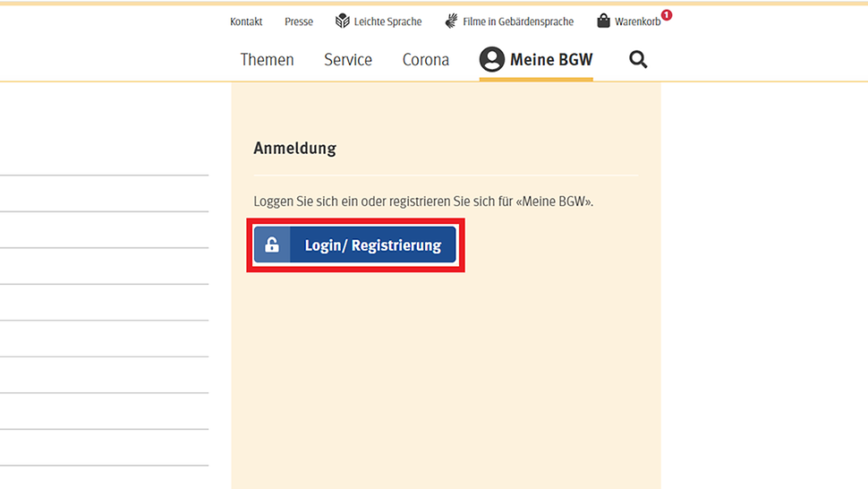The image size is (868, 489).
Task: Open the Themen menu
Action: [x=267, y=59]
